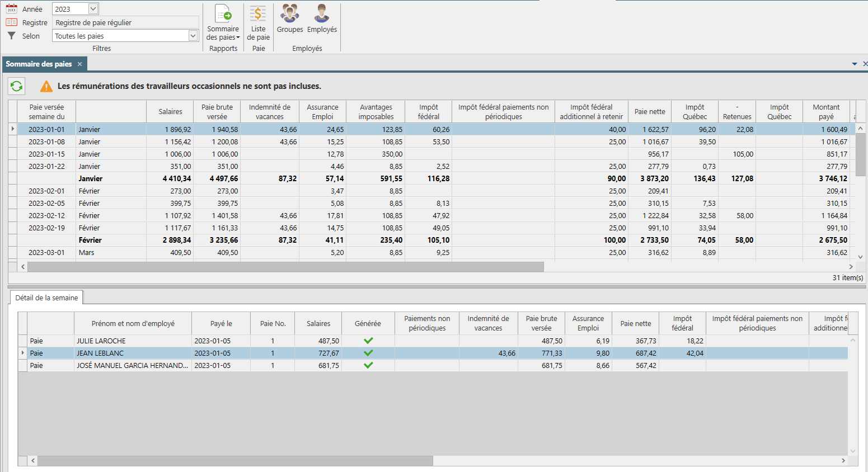Open the tab list dropdown arrow
Screen dimensions: 868x472
855,64
